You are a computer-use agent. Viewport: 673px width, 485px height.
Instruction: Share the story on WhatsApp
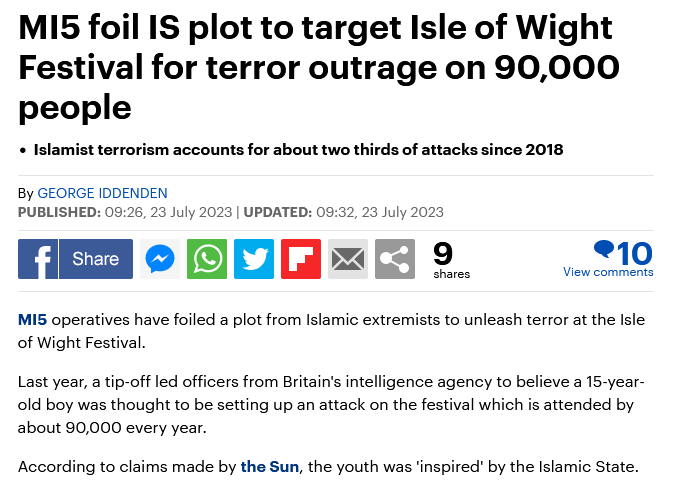point(207,259)
